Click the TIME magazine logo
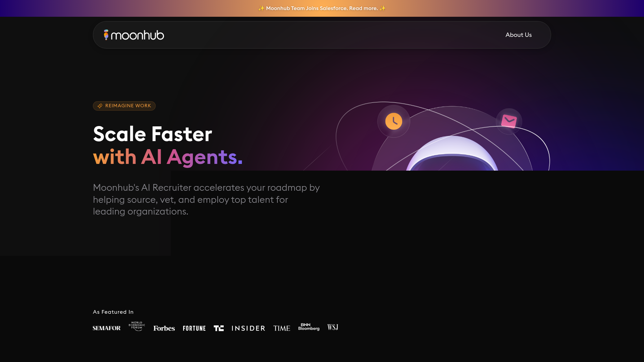 point(282,328)
